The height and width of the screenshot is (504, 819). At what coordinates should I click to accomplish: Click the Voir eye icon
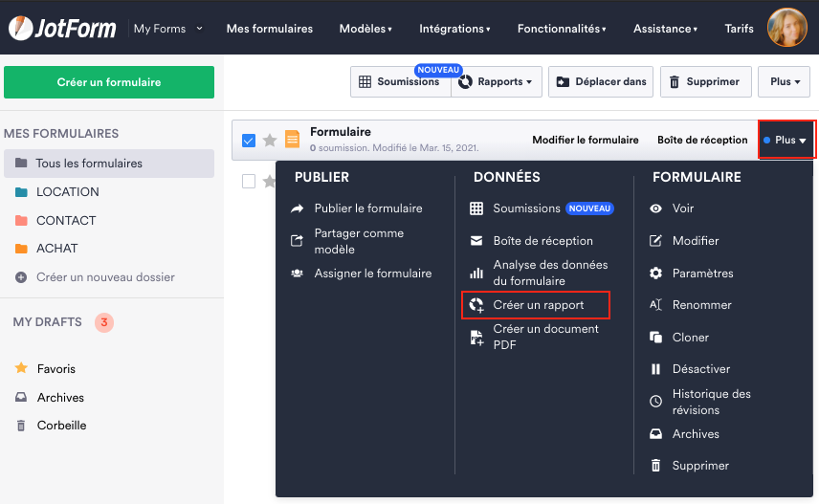(x=655, y=208)
